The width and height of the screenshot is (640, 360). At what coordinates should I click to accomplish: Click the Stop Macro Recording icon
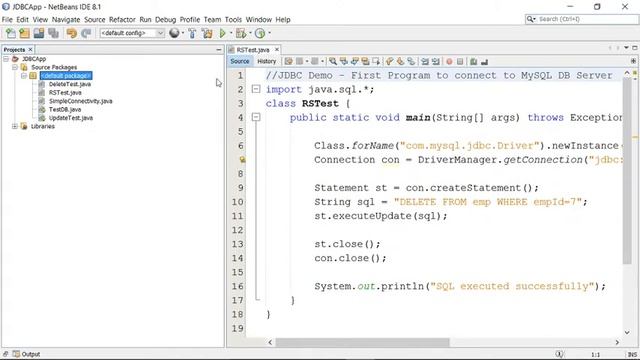[x=460, y=61]
